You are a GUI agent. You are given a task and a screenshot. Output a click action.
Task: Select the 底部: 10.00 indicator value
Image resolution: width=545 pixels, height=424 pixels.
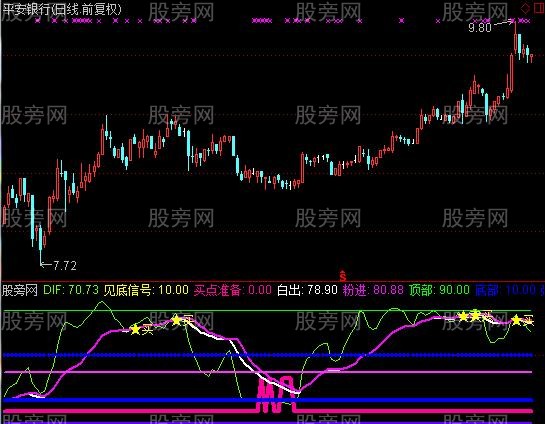point(505,290)
